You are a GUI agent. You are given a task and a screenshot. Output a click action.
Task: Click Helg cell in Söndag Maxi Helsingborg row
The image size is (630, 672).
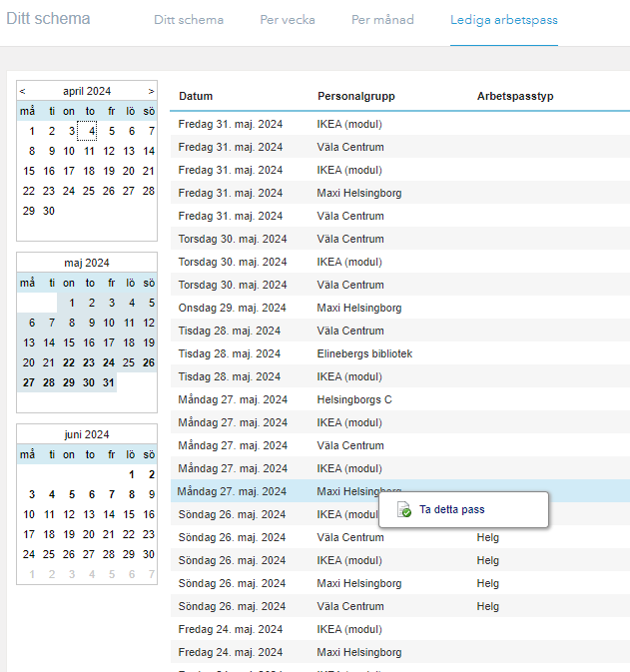487,583
